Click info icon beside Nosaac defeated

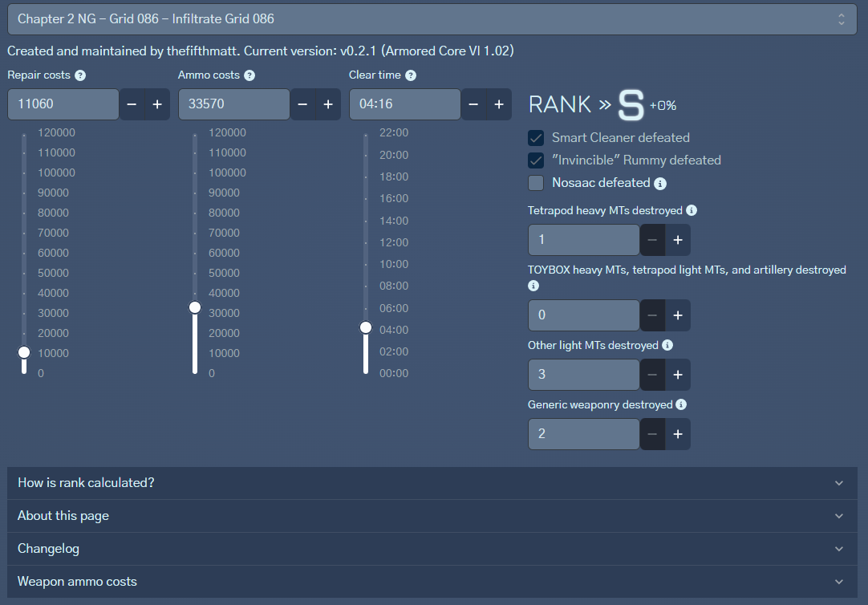(x=660, y=184)
